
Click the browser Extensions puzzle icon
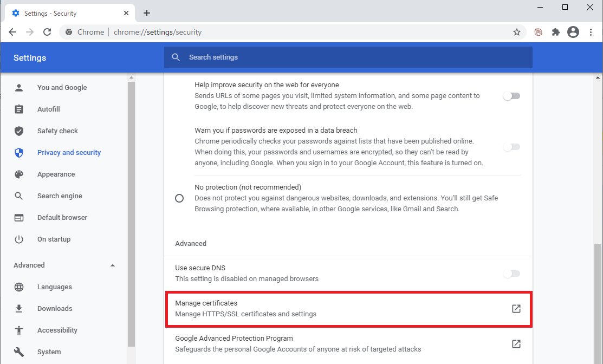[555, 32]
